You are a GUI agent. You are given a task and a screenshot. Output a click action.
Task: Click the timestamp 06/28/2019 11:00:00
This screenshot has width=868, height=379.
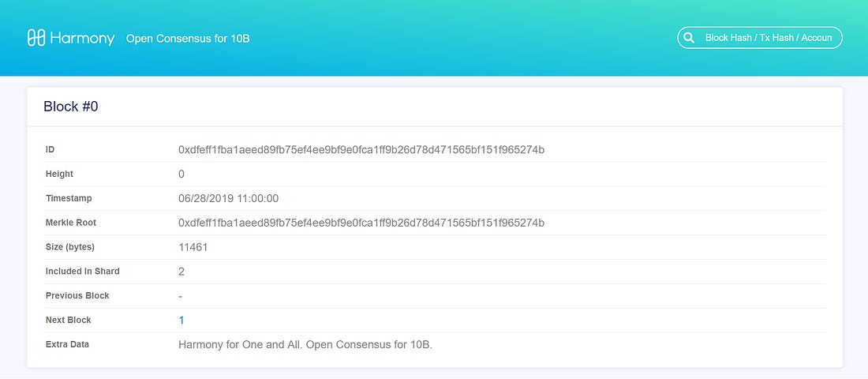(228, 198)
